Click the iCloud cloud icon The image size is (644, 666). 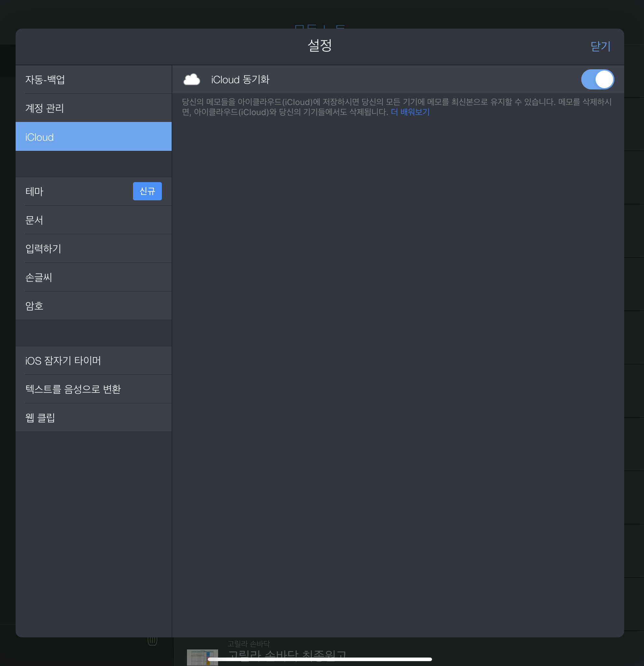point(191,80)
